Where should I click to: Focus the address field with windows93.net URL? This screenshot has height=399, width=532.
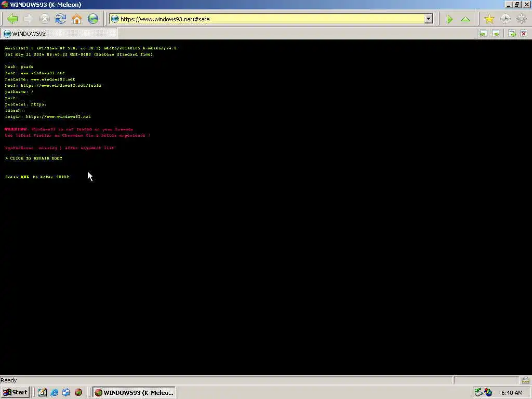271,19
